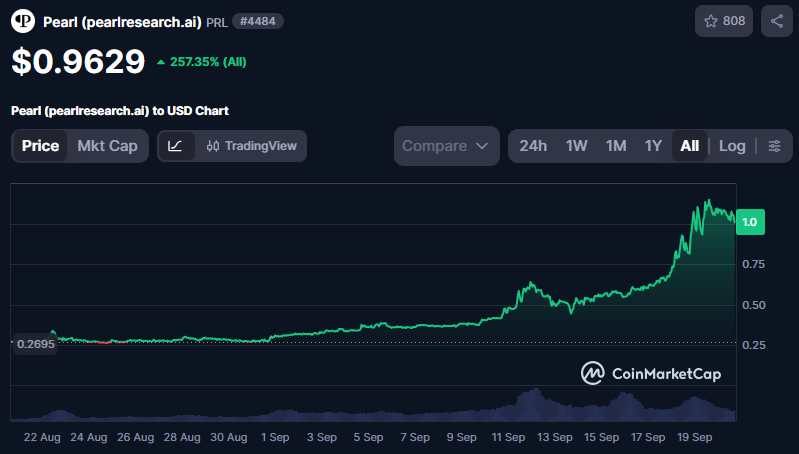
Task: Click the 0.50 price axis label
Action: (x=754, y=305)
